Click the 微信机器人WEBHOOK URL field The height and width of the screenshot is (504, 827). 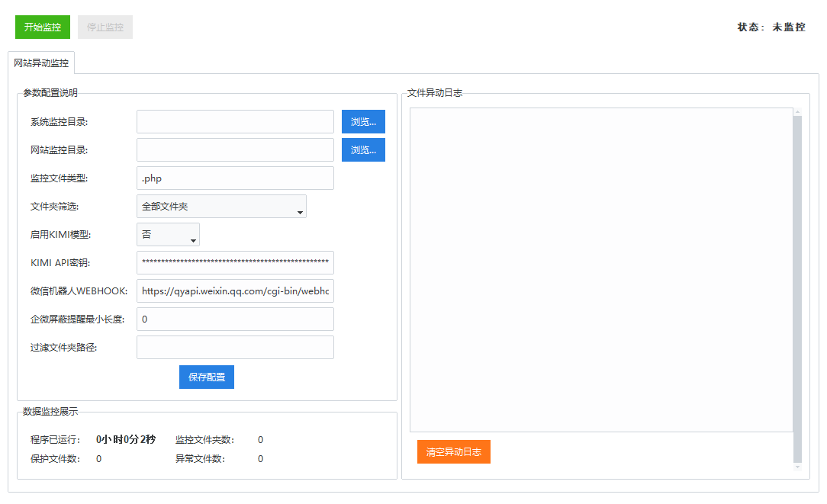pyautogui.click(x=235, y=291)
